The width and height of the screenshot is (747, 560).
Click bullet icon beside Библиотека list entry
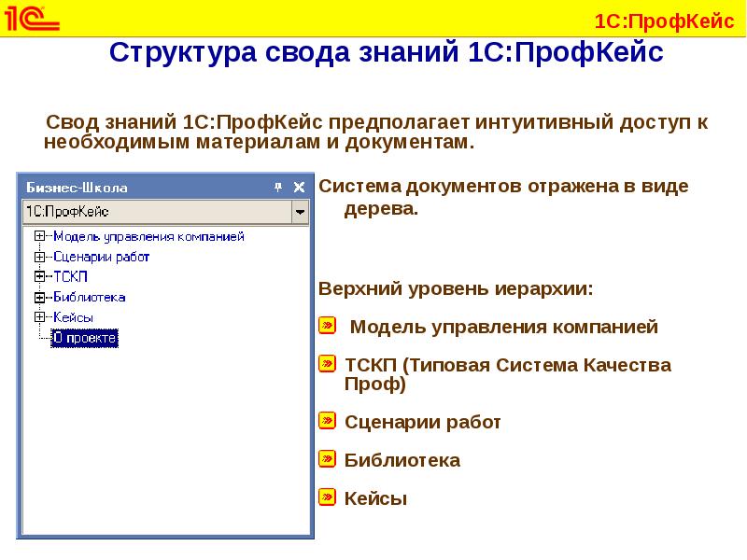coord(327,458)
